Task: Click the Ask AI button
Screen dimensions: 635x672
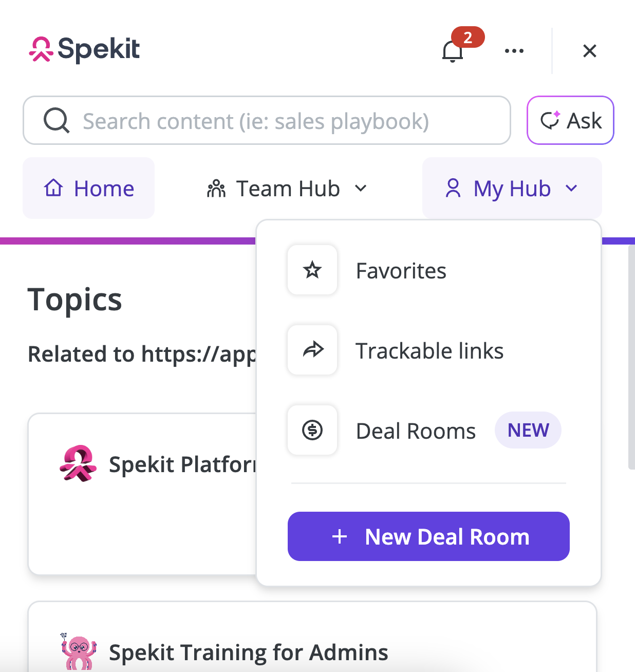Action: coord(570,120)
